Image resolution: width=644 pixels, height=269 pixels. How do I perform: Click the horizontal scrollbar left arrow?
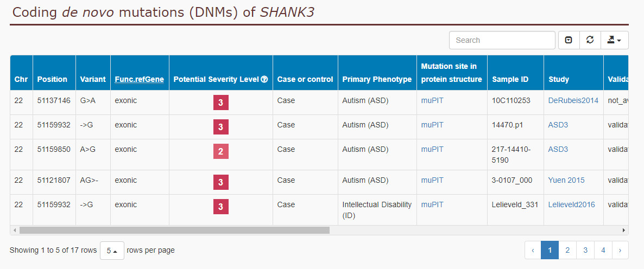pos(14,230)
